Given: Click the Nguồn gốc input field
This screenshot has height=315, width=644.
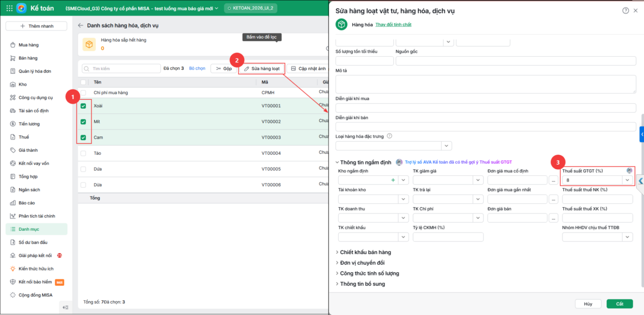Looking at the screenshot, I should pos(516,61).
